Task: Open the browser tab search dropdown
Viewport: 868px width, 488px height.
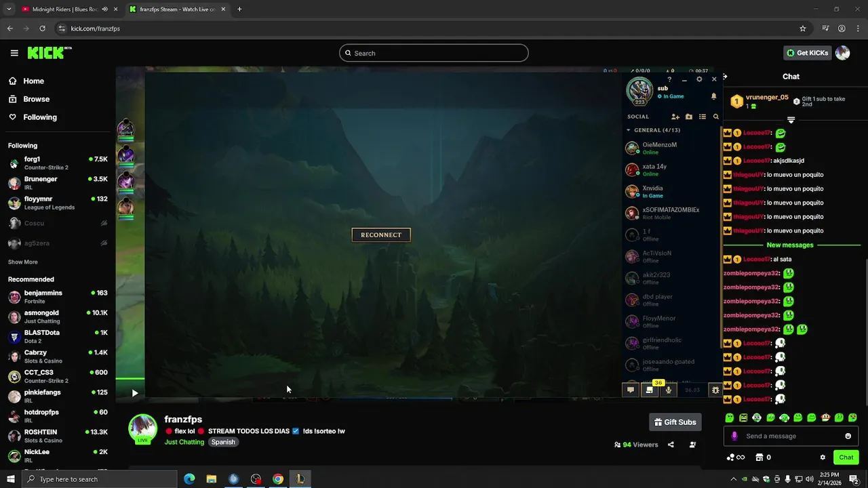Action: tap(9, 9)
